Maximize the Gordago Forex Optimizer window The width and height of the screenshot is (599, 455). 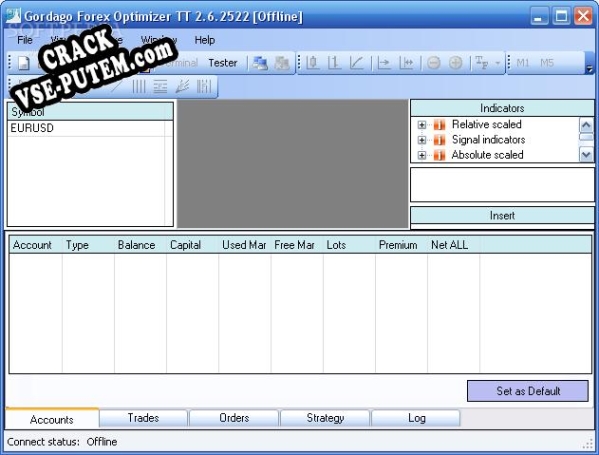click(x=561, y=16)
